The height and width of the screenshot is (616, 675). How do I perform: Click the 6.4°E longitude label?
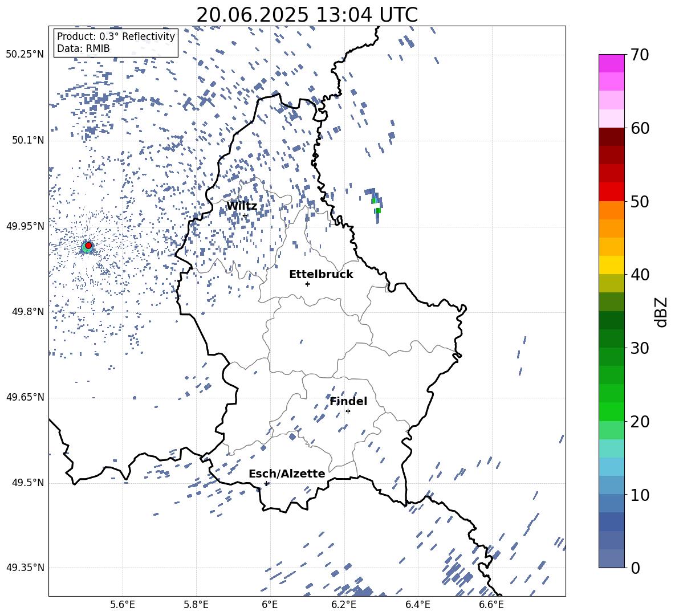(x=417, y=605)
